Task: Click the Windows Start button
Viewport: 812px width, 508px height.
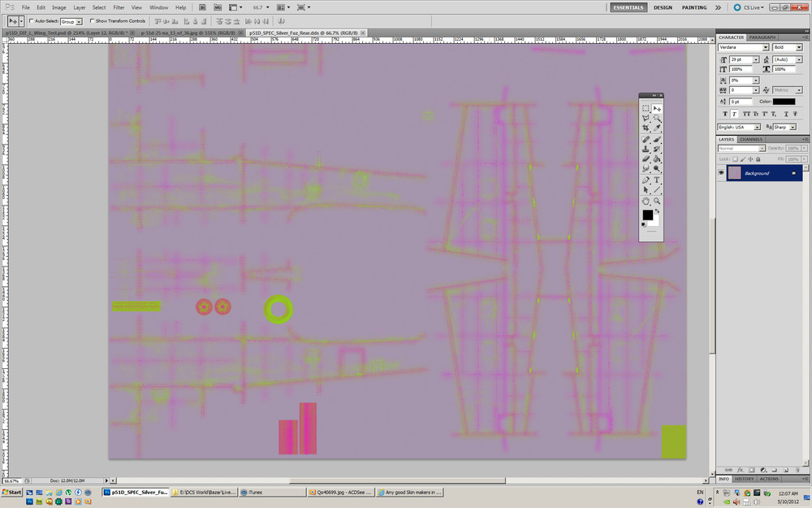Action: 12,493
